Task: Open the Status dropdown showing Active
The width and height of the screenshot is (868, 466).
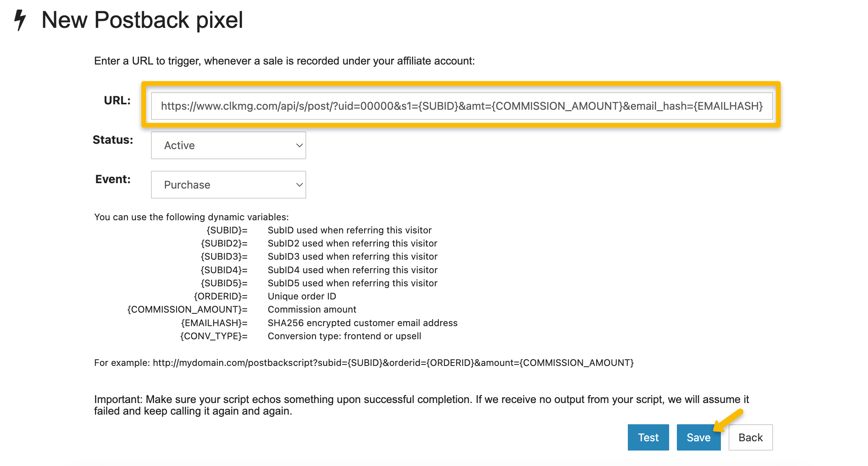Action: tap(228, 145)
